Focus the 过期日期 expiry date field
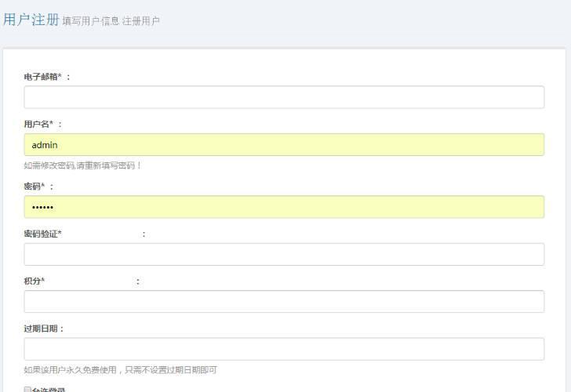Viewport: 571px width, 392px height. pyautogui.click(x=284, y=349)
